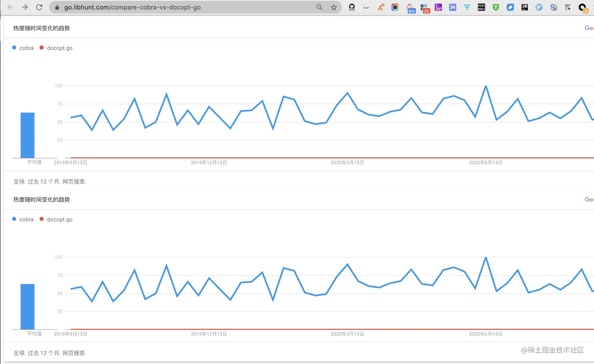Open the QR code extension
Screen dimensions: 594x364
pos(568,7)
